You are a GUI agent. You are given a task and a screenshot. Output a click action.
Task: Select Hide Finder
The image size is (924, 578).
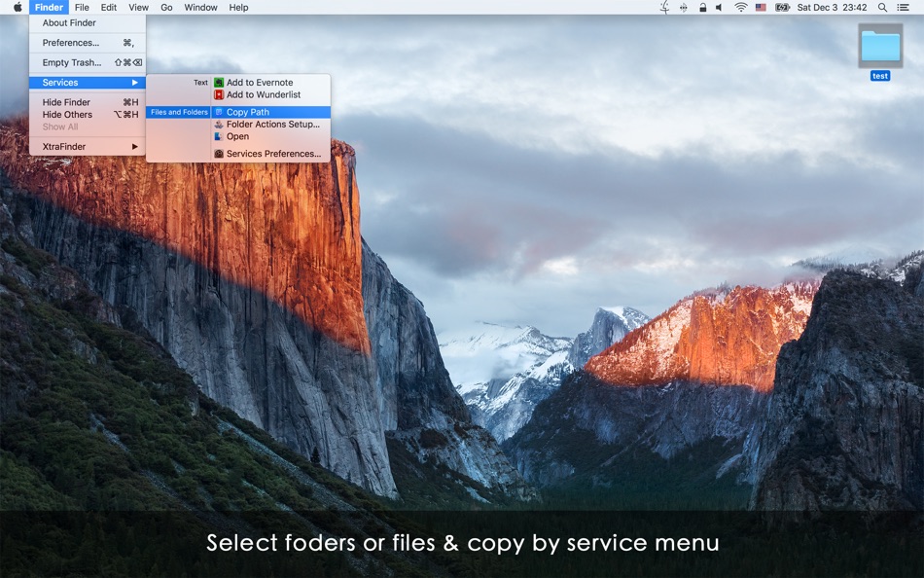(88, 102)
